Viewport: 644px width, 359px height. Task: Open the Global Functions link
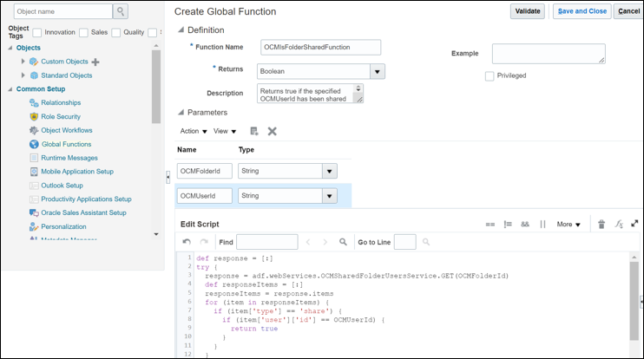67,144
